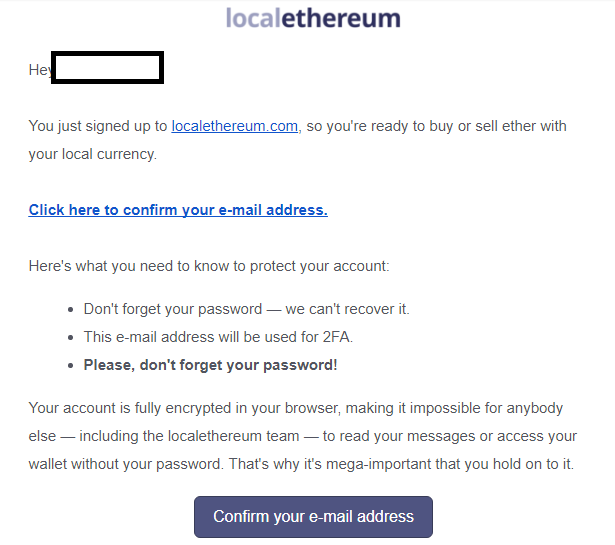Viewport: 615px width, 545px height.
Task: Click the bold 'Please, don't forget your password!' line
Action: pos(210,365)
